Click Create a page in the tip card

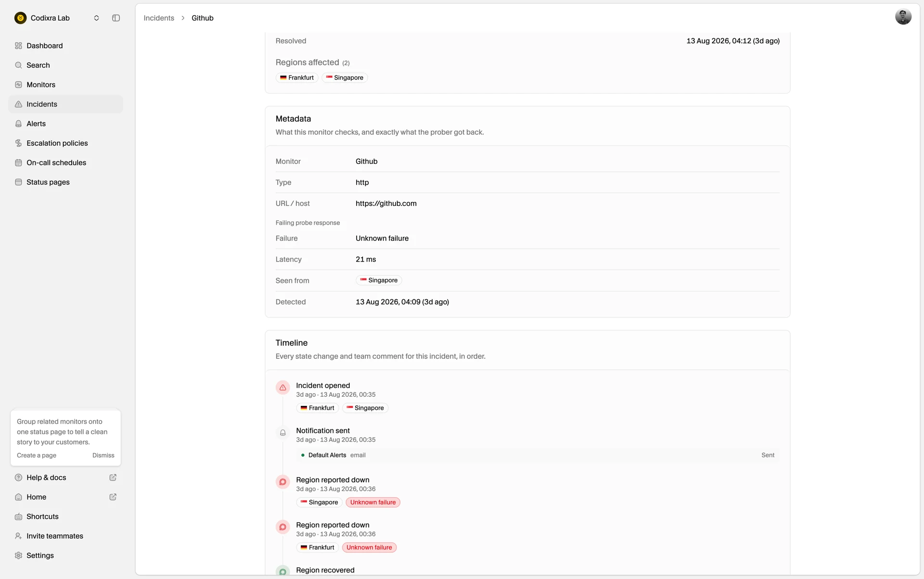point(37,455)
